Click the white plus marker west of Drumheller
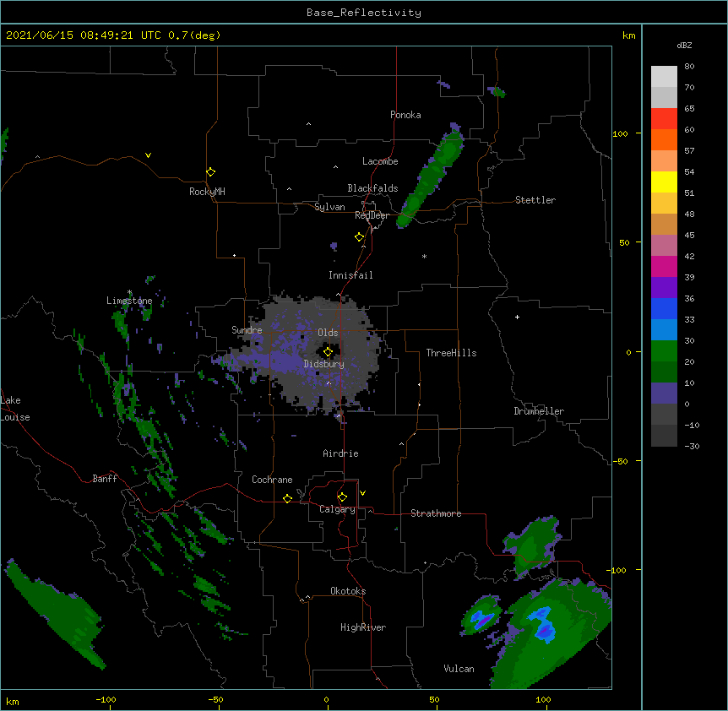 tap(517, 317)
